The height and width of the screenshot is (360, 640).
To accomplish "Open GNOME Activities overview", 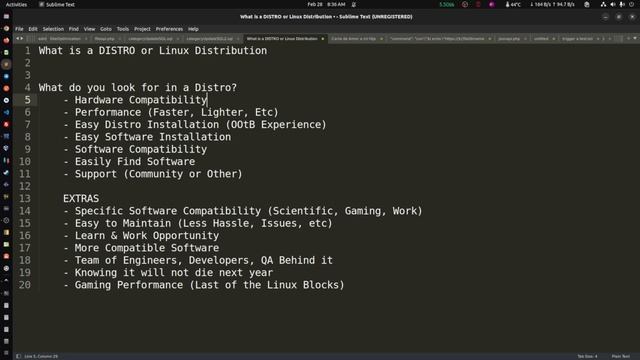I will click(x=16, y=4).
